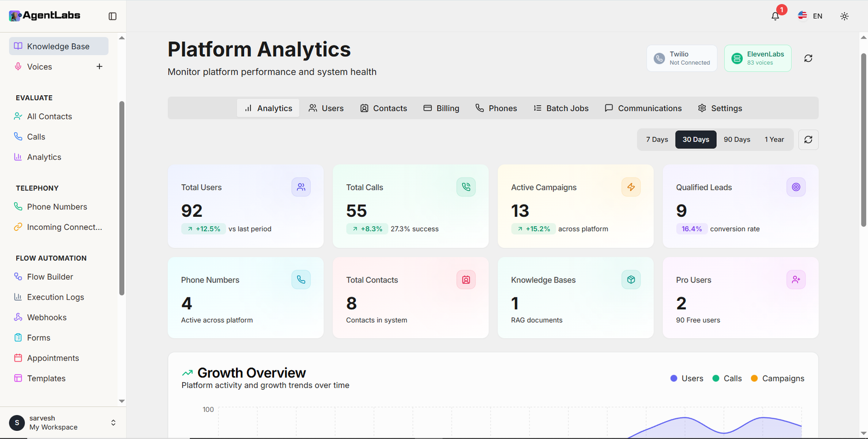Click the Total Contacts card icon

(x=466, y=280)
